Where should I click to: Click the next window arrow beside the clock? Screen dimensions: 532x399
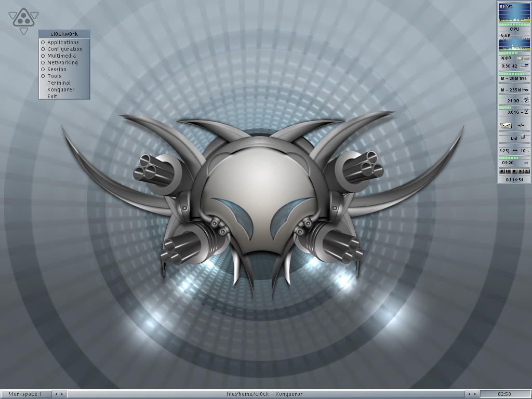[474, 394]
